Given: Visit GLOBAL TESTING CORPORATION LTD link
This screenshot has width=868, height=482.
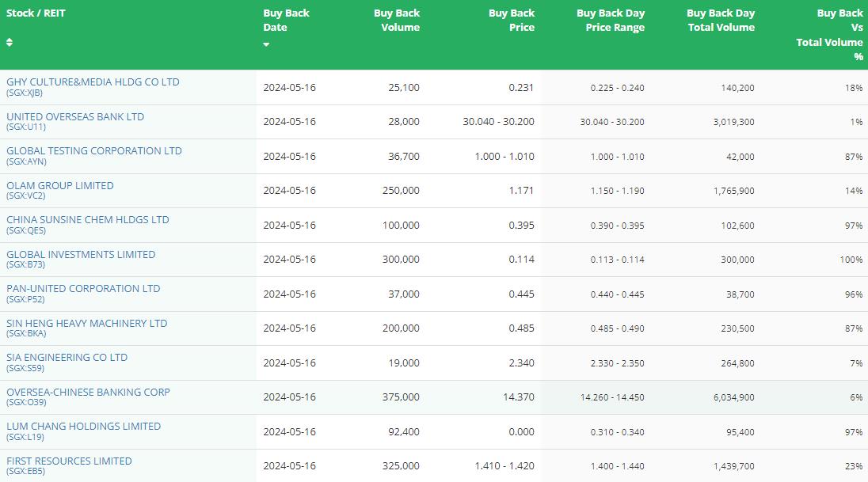Looking at the screenshot, I should click(x=94, y=150).
